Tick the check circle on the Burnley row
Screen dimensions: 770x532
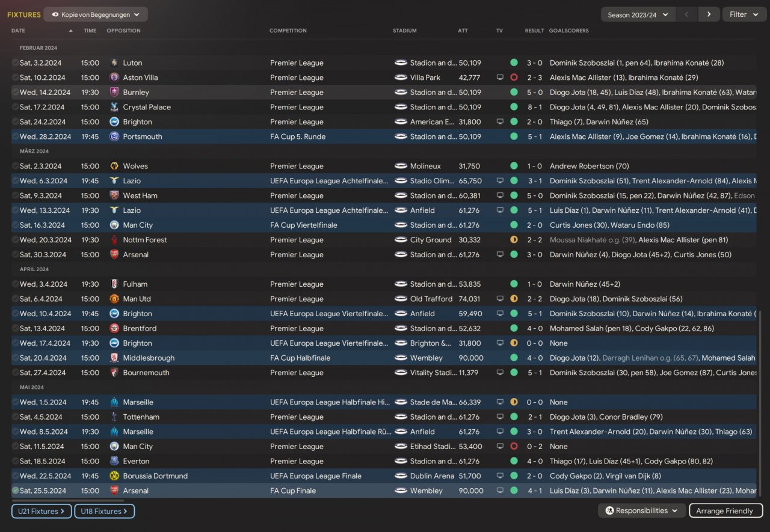15,93
